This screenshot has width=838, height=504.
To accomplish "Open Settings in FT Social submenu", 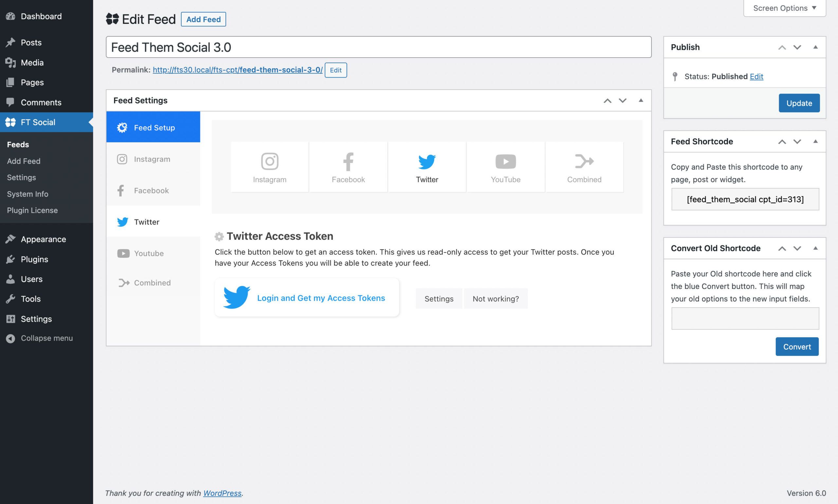I will [x=21, y=177].
